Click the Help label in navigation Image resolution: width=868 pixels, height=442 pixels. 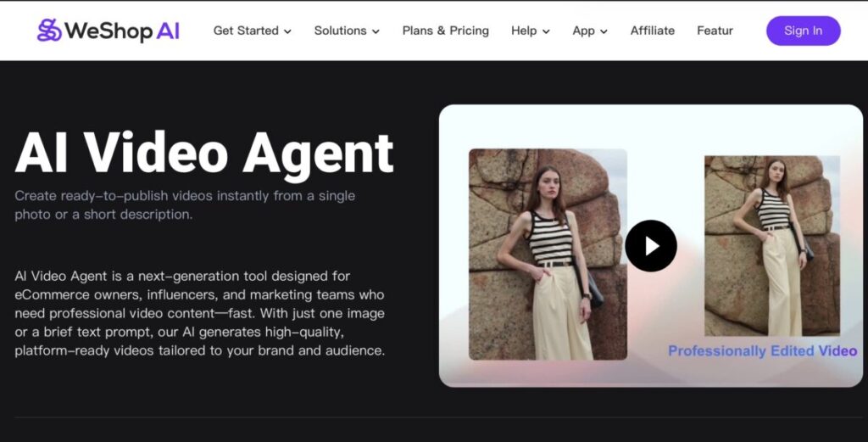[523, 31]
